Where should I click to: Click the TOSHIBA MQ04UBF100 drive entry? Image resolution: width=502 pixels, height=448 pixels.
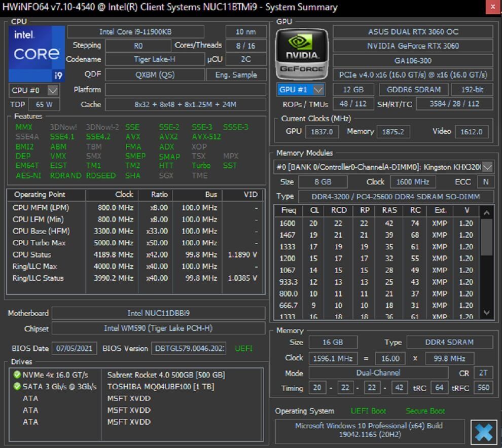tap(161, 387)
